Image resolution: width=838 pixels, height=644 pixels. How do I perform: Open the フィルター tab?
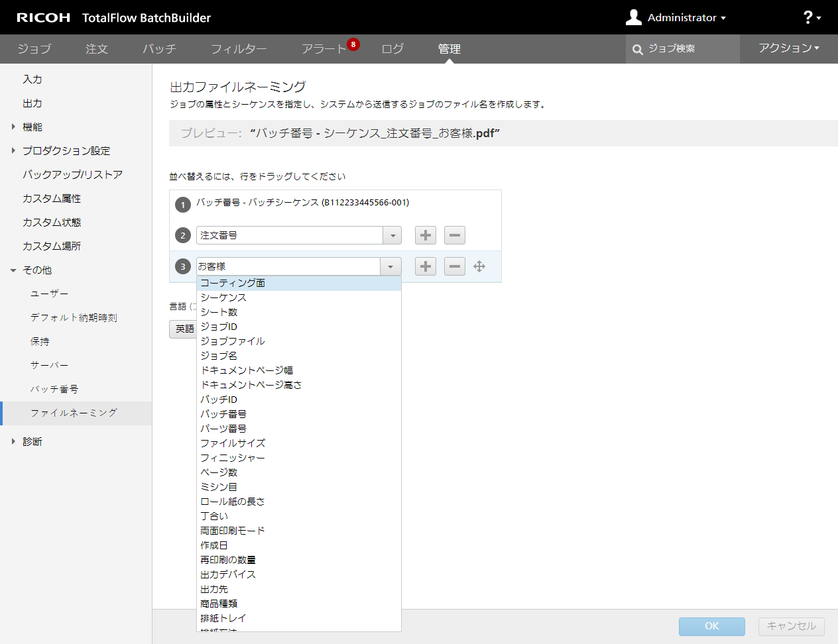[x=239, y=49]
